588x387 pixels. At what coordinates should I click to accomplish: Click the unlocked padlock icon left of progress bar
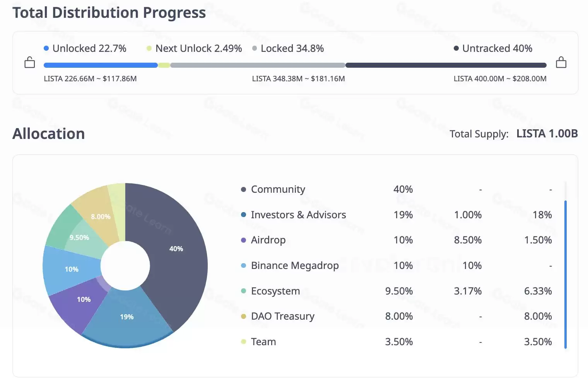click(30, 62)
